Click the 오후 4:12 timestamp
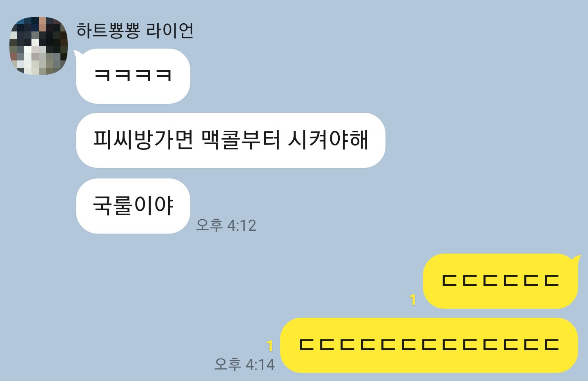This screenshot has height=381, width=588. (226, 225)
